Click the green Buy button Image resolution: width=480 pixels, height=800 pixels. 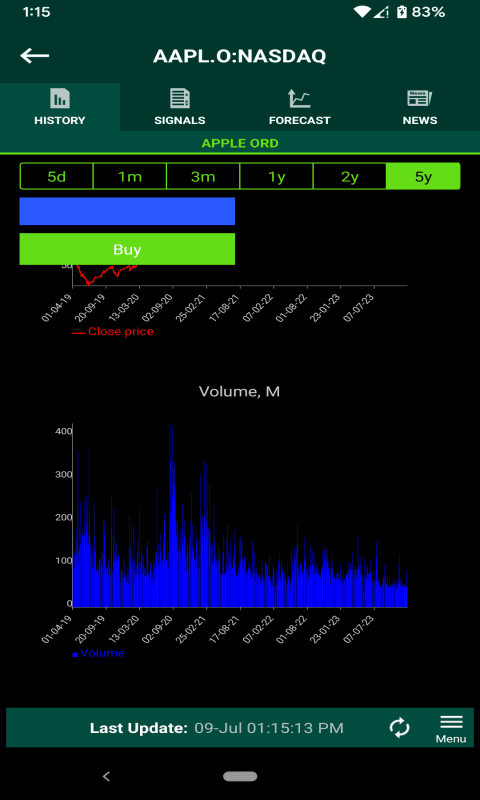tap(127, 249)
